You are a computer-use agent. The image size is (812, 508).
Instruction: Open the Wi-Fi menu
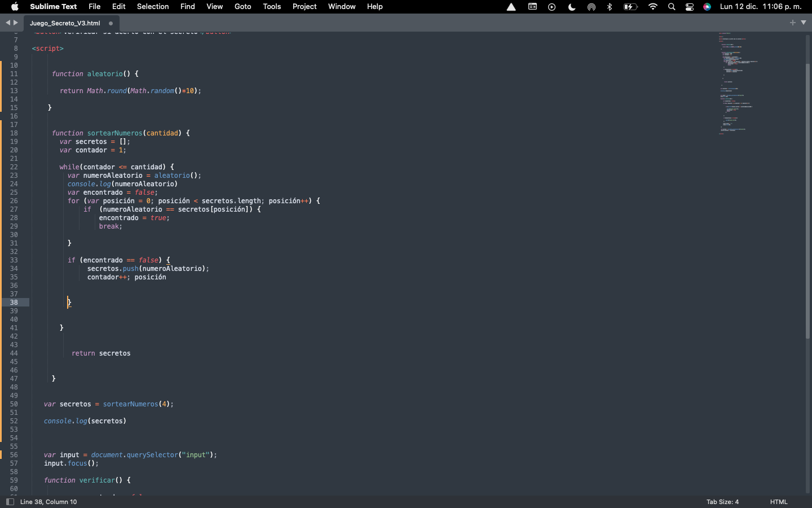653,7
